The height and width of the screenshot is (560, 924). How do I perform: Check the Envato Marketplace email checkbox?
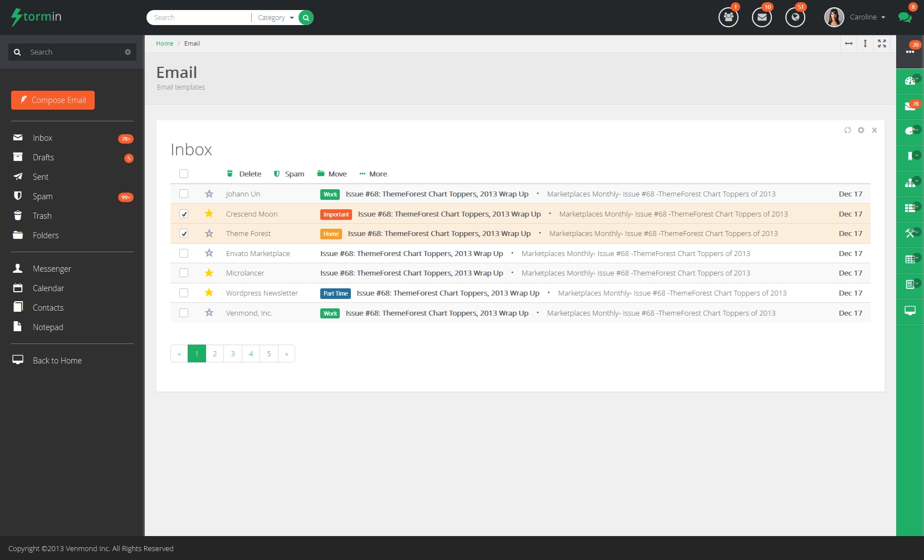click(184, 253)
